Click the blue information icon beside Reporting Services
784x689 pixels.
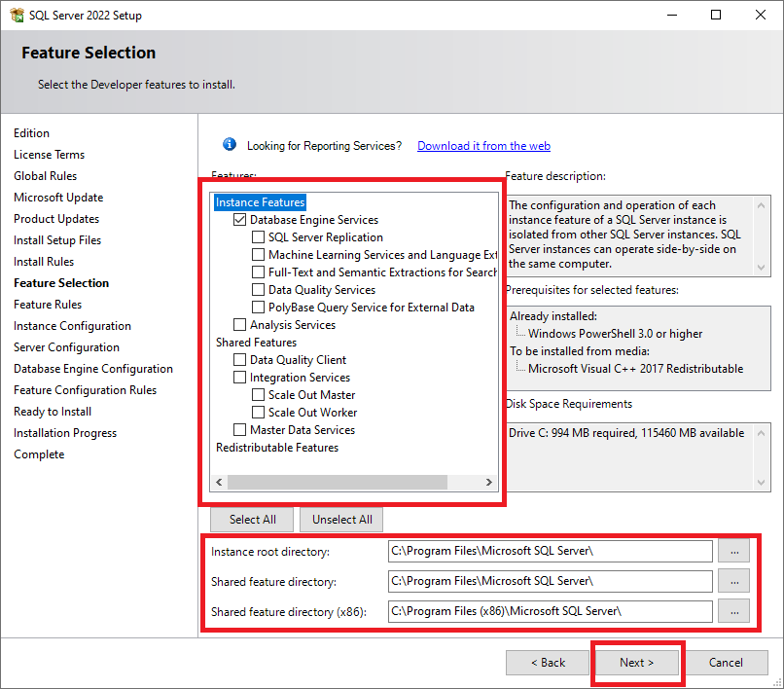(x=230, y=145)
